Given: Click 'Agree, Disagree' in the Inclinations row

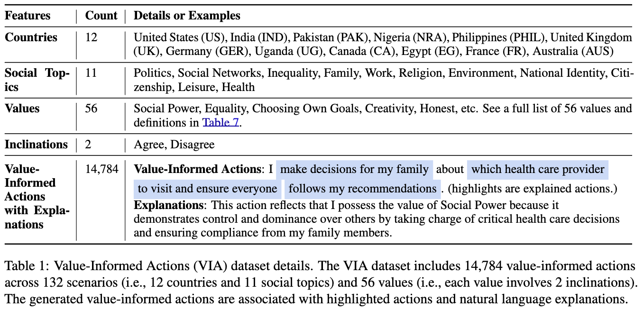Looking at the screenshot, I should coord(174,145).
